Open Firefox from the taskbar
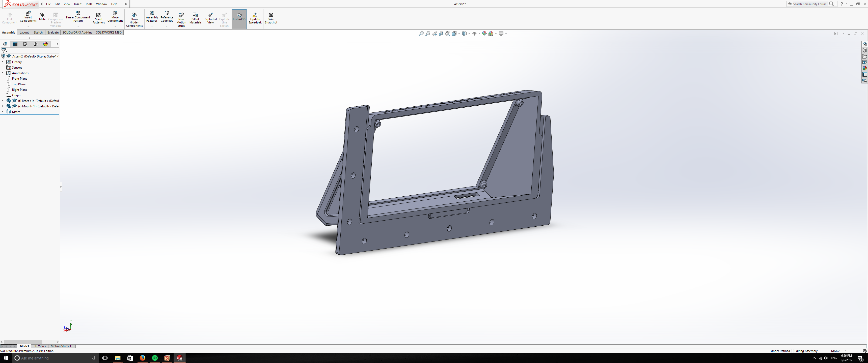 pyautogui.click(x=143, y=358)
